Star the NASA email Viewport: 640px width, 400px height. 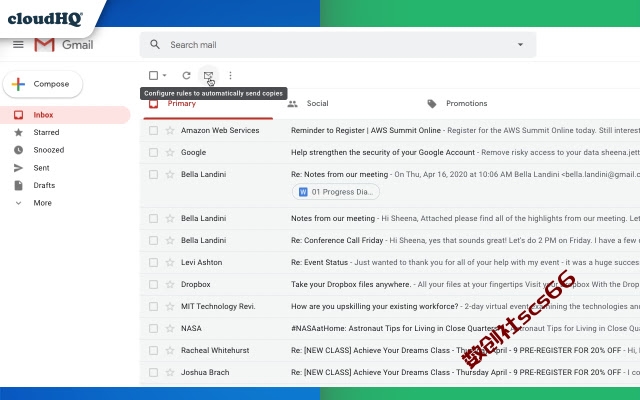pos(170,329)
